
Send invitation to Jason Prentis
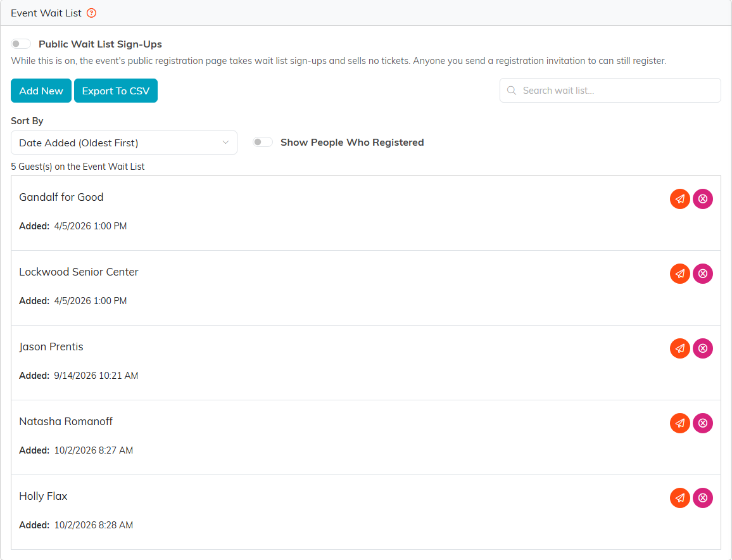point(679,348)
